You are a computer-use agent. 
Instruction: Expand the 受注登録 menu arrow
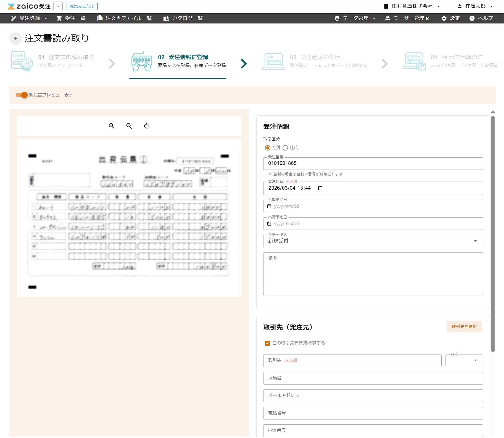46,18
